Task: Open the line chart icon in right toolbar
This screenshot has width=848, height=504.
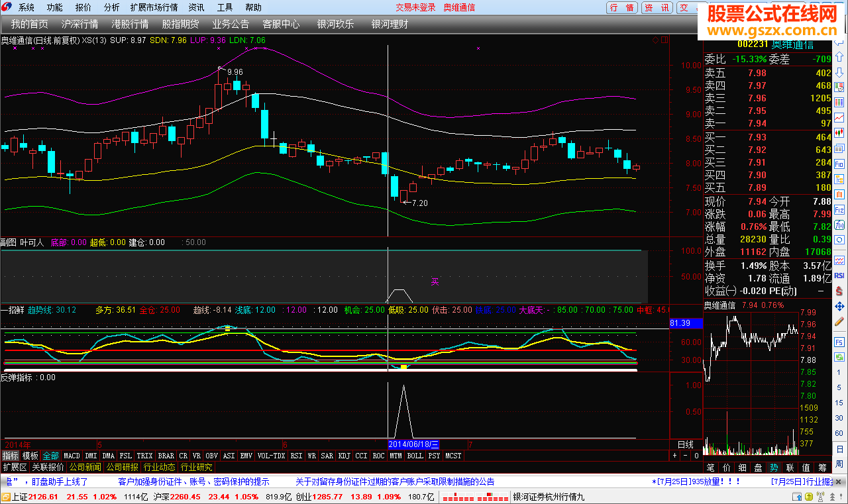Action: pos(839,117)
